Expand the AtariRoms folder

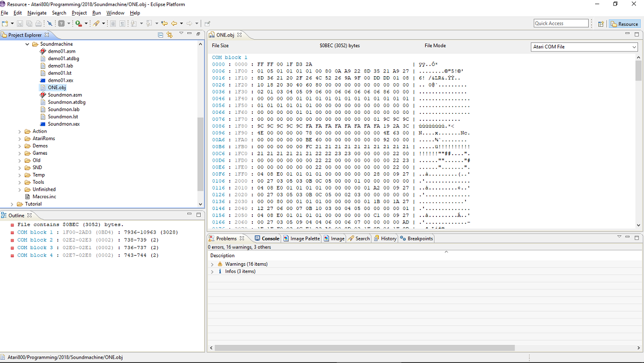(20, 139)
